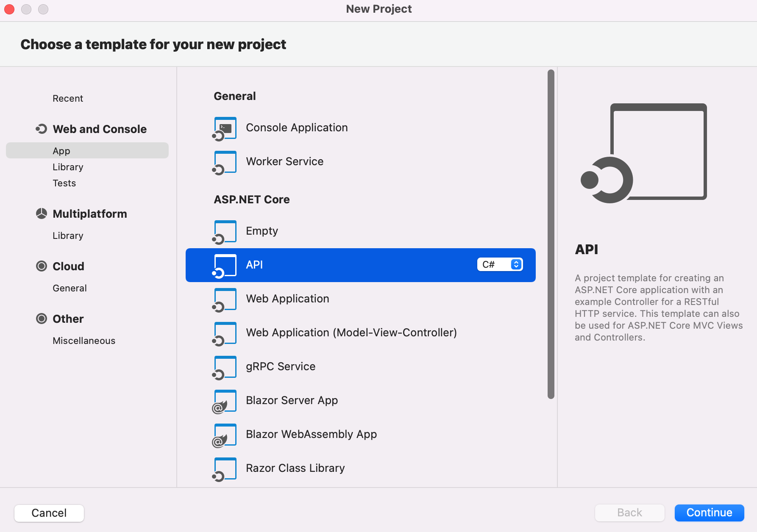Click the Empty ASP.NET Core template icon
757x532 pixels.
(x=224, y=232)
